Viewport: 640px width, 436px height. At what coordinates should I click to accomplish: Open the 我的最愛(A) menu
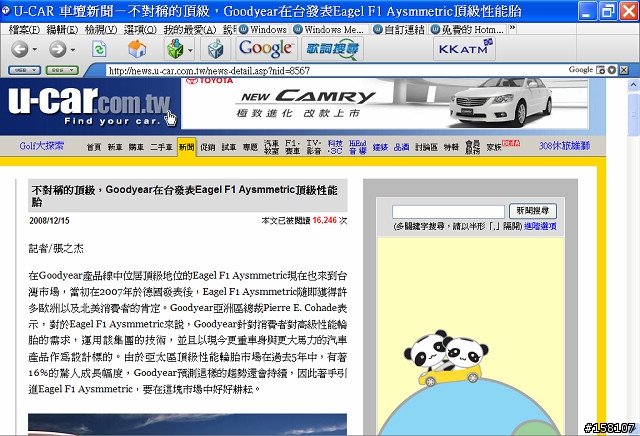(190, 29)
